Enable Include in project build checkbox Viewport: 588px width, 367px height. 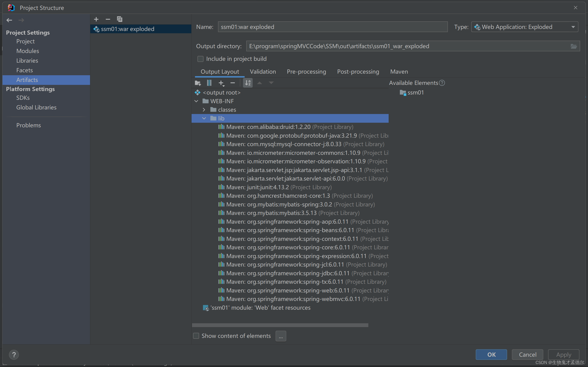click(x=201, y=59)
